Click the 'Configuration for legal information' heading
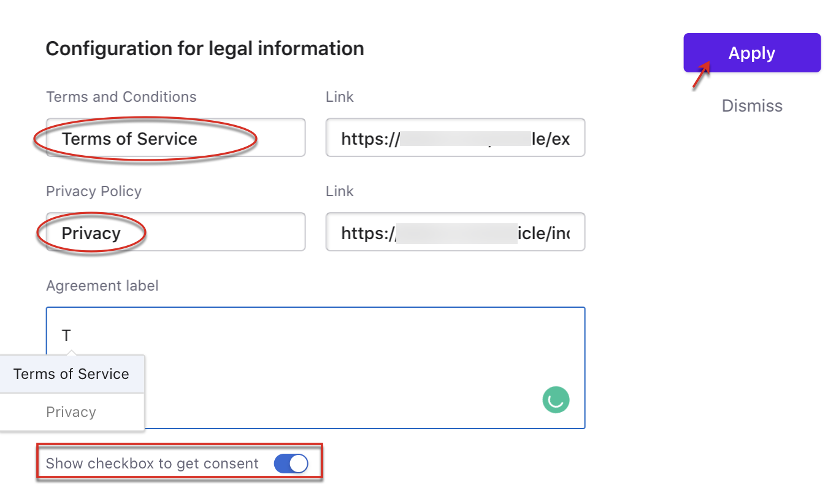 tap(205, 48)
